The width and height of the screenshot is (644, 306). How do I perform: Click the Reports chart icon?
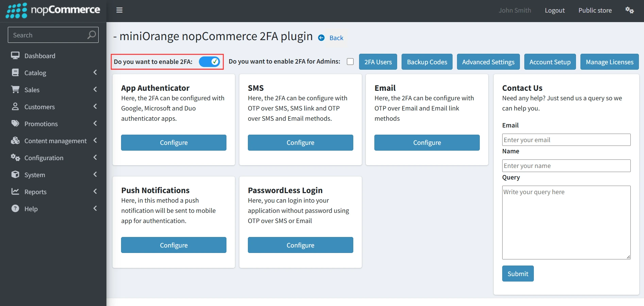pyautogui.click(x=15, y=191)
